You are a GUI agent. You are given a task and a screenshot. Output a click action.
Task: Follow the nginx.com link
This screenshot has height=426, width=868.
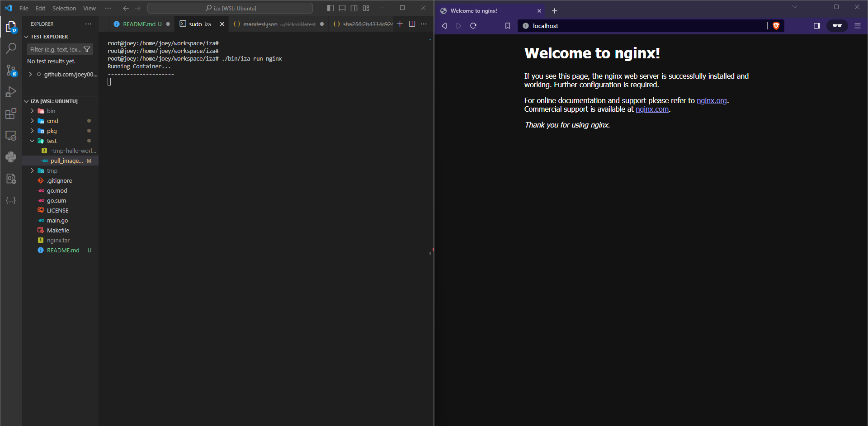pyautogui.click(x=652, y=109)
